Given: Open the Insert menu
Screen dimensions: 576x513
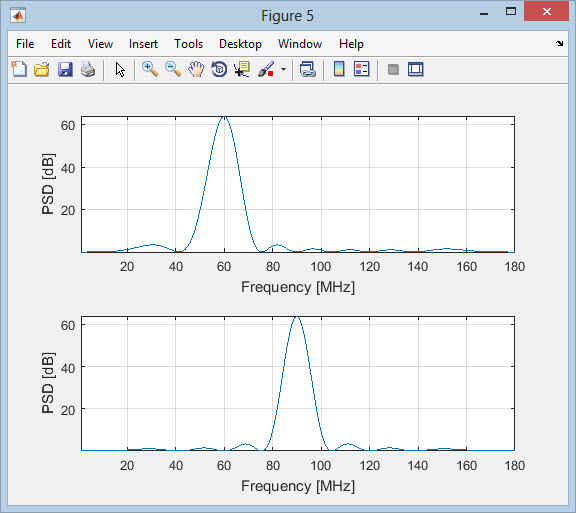Looking at the screenshot, I should 143,44.
